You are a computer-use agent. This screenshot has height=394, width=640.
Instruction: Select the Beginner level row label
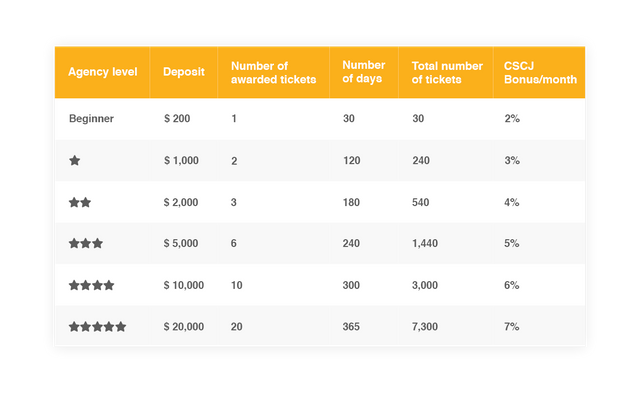[x=91, y=119]
